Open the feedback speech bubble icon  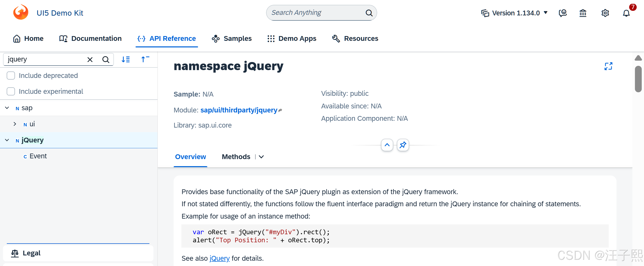(x=562, y=13)
